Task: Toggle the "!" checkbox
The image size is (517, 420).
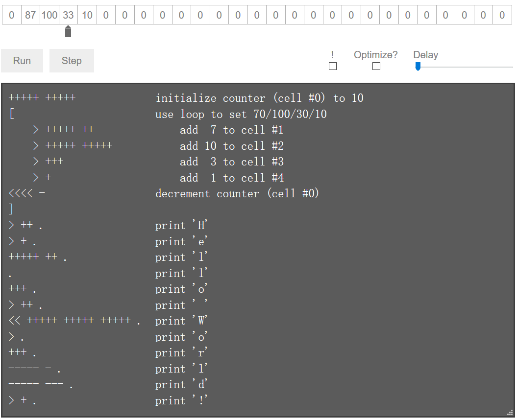Action: click(333, 66)
